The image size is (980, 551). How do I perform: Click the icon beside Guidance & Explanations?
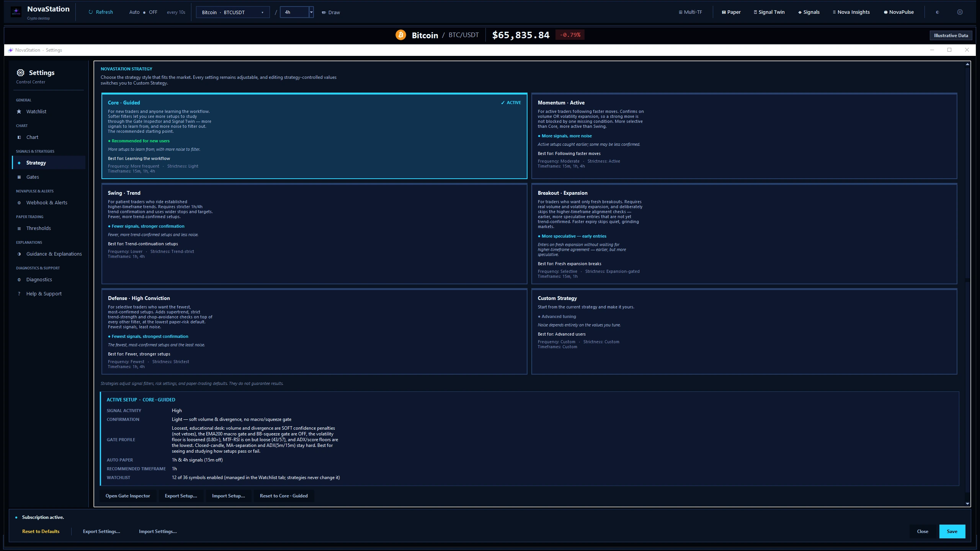click(x=19, y=254)
